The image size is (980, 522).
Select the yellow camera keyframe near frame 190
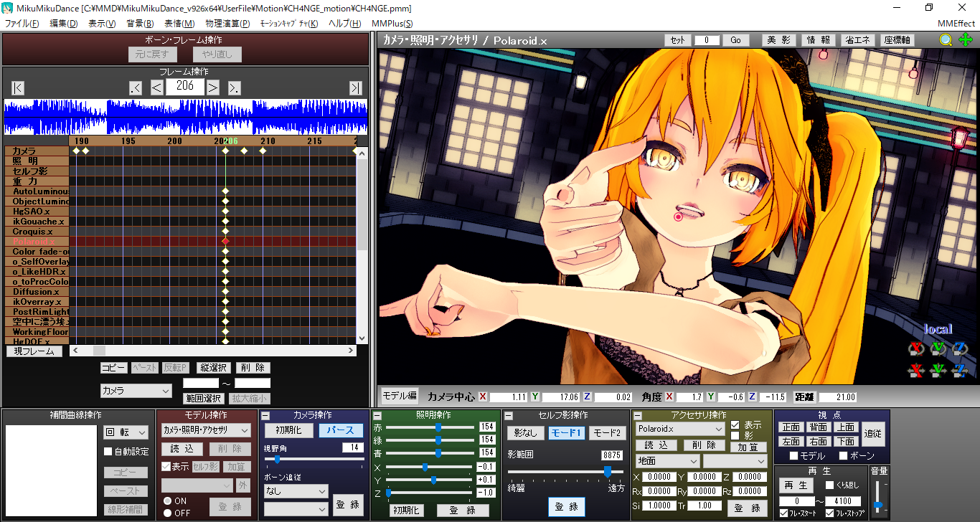click(x=85, y=151)
